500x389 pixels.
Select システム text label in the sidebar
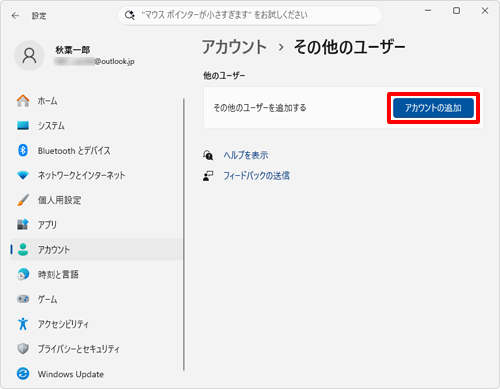click(51, 126)
